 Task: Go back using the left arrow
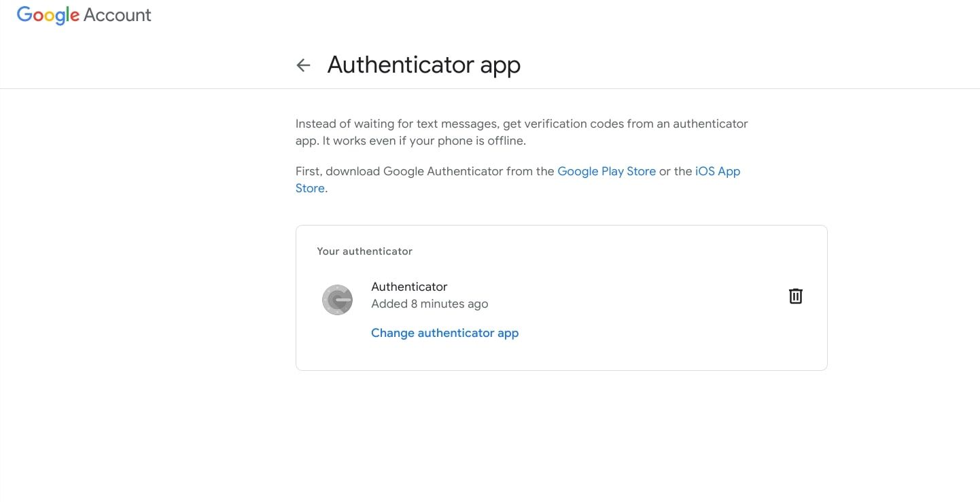303,65
